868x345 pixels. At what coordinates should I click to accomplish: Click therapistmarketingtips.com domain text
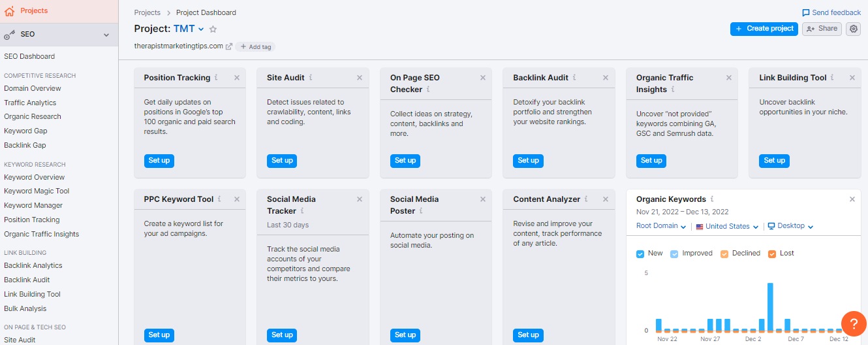pos(178,46)
